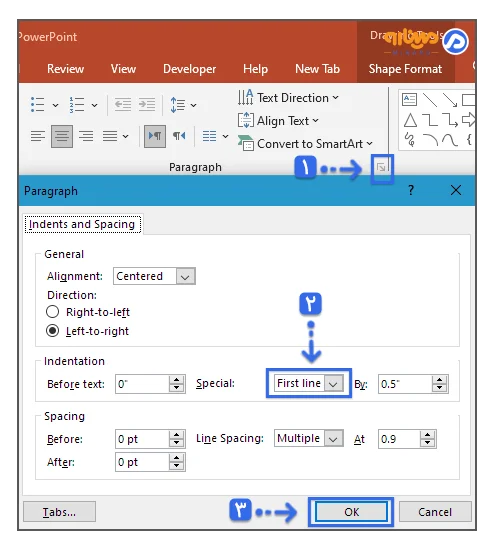Viewport: 499px width, 553px height.
Task: Set right-to-left text direction icon
Action: 179,136
